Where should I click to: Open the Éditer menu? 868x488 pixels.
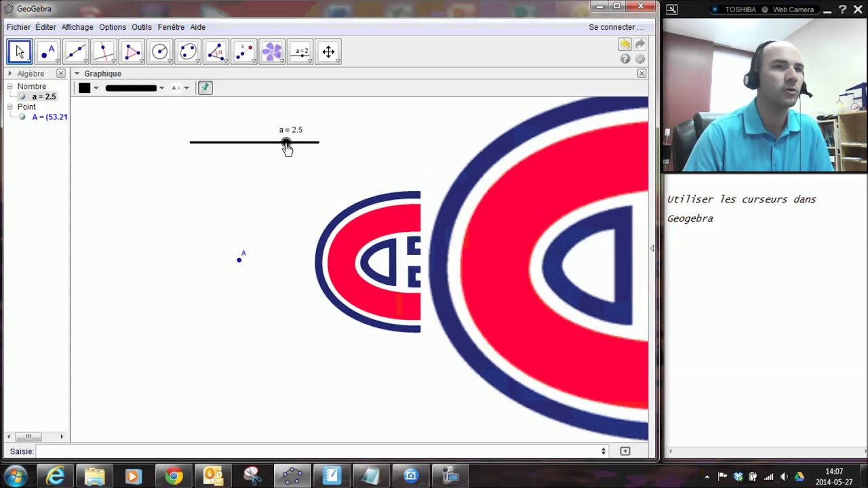pyautogui.click(x=45, y=27)
